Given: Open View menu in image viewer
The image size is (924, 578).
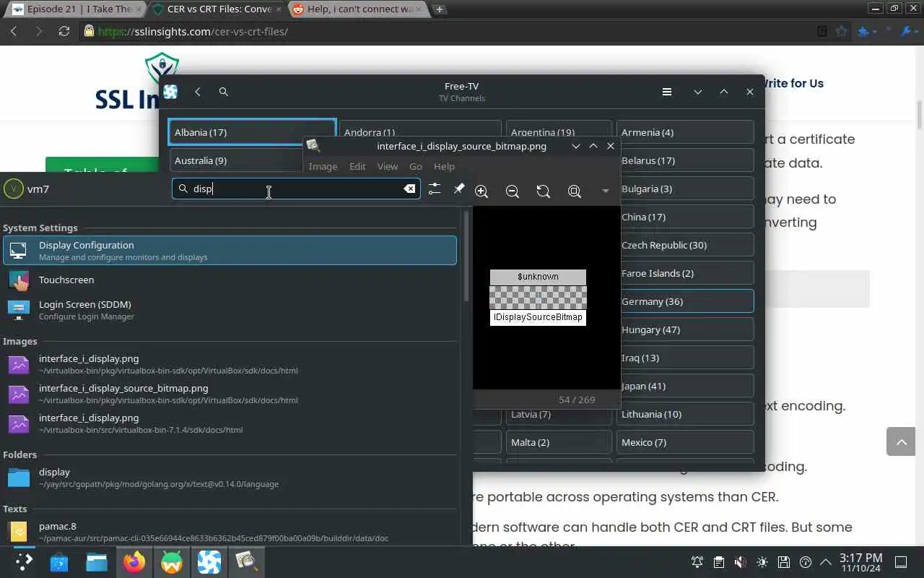Looking at the screenshot, I should tap(388, 166).
